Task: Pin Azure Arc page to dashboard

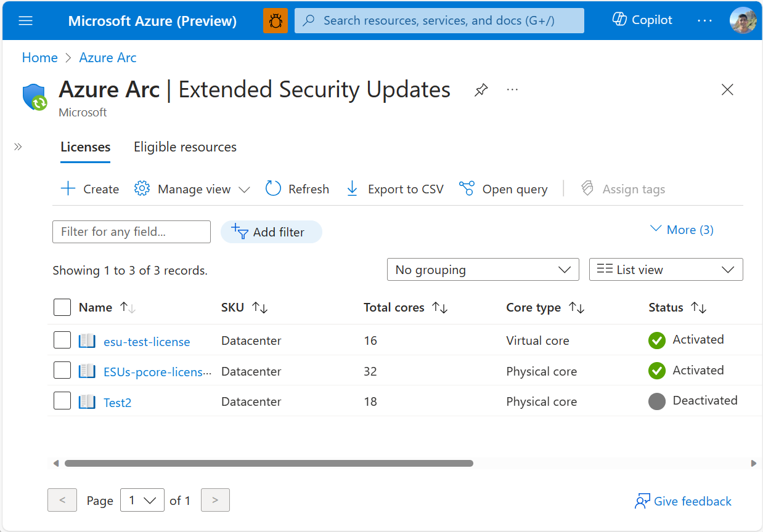Action: pos(481,90)
